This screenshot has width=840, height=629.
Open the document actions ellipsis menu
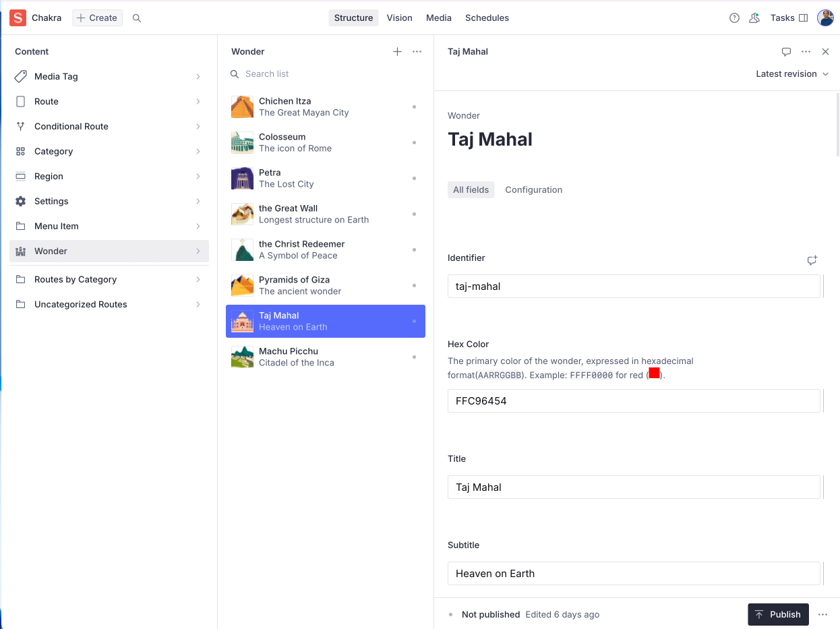806,51
